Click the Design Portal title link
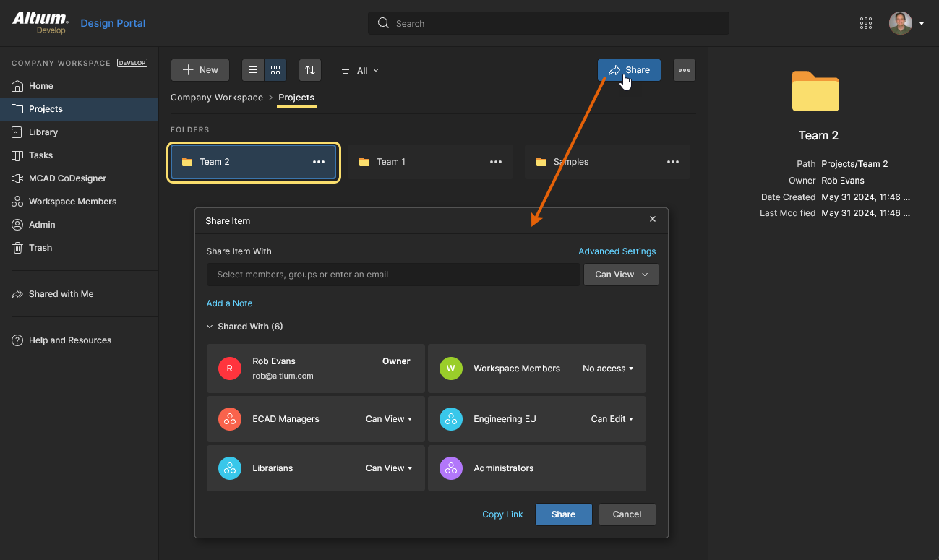The height and width of the screenshot is (560, 939). point(113,23)
